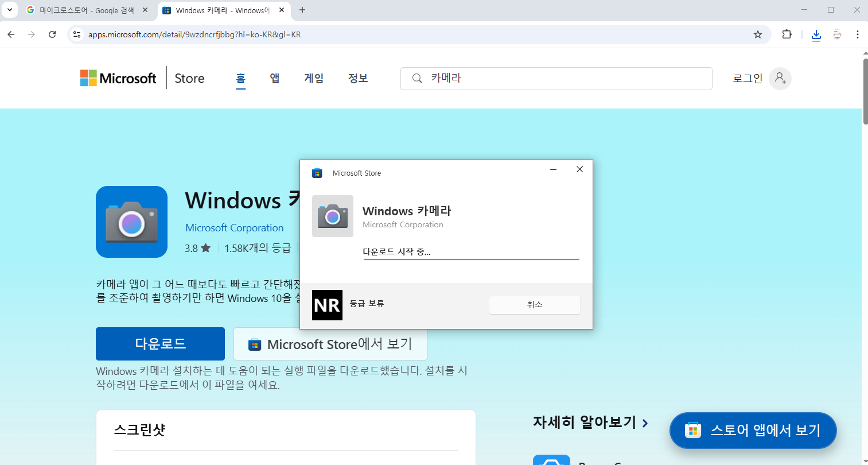The image size is (868, 465).
Task: Close the Windows 카메라 browser tab
Action: click(x=282, y=10)
